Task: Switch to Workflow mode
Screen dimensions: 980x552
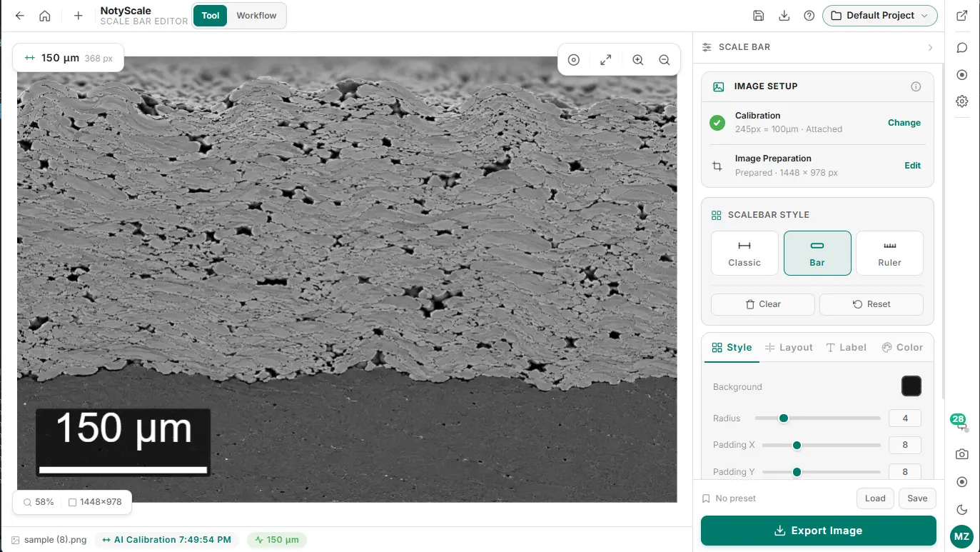Action: pos(256,16)
